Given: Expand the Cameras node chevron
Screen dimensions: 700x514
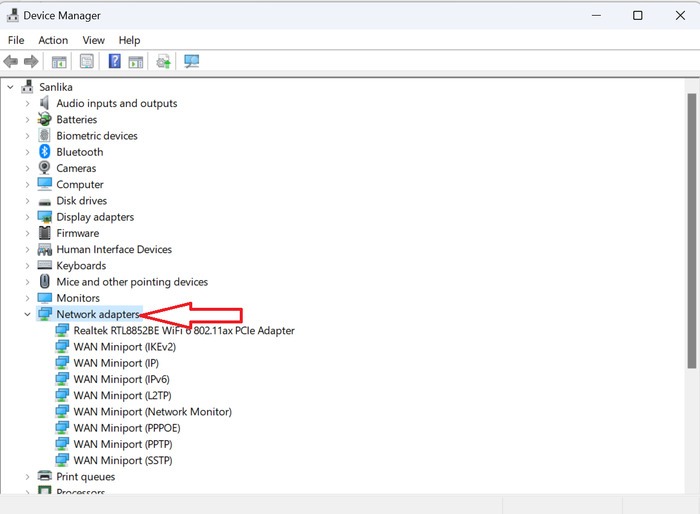Looking at the screenshot, I should [27, 168].
